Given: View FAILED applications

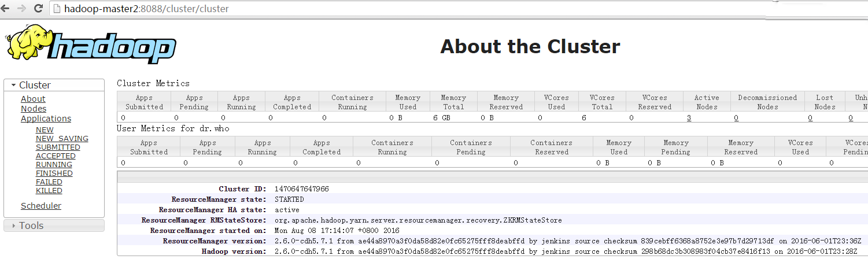Looking at the screenshot, I should [49, 182].
